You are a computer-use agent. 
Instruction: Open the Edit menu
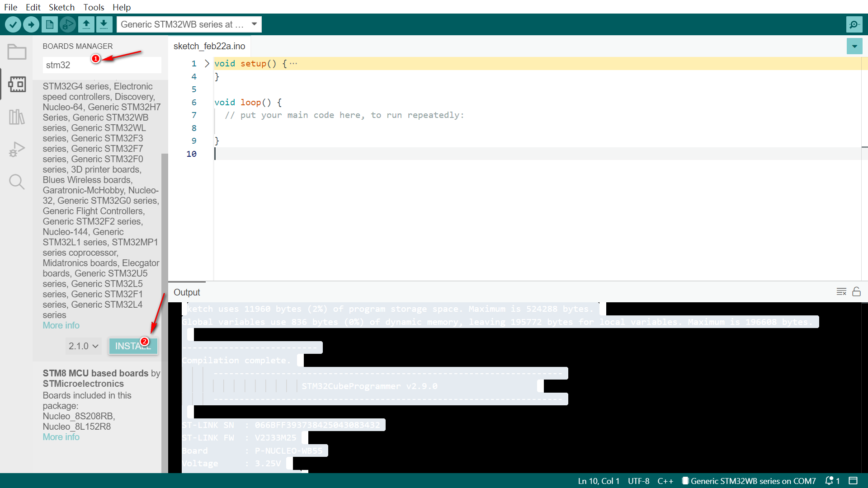pos(33,7)
